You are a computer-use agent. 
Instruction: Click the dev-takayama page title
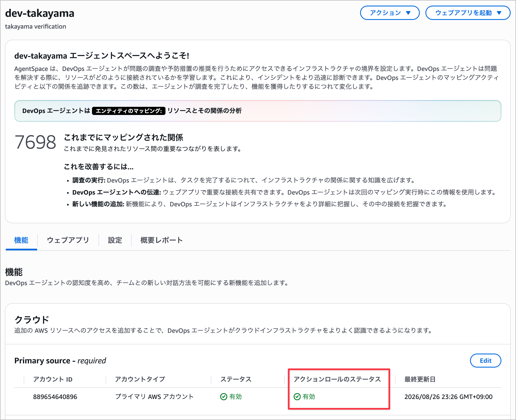[x=40, y=13]
